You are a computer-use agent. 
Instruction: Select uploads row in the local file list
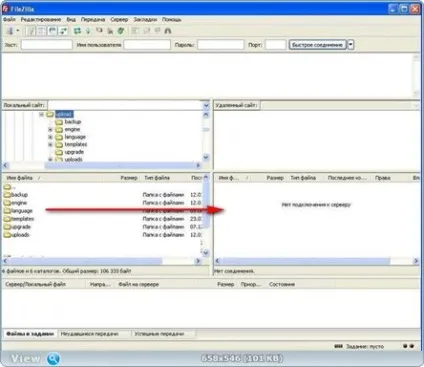pyautogui.click(x=103, y=235)
